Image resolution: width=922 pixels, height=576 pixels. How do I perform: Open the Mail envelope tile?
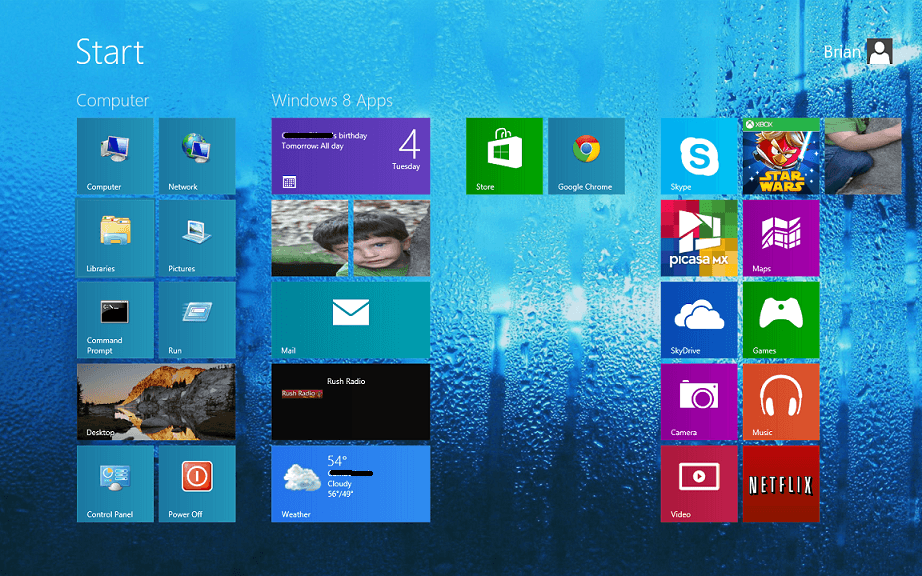tap(350, 320)
